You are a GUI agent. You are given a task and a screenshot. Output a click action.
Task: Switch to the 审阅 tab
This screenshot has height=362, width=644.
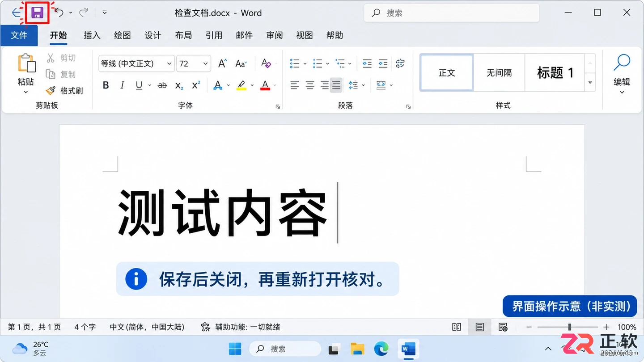[x=275, y=35]
